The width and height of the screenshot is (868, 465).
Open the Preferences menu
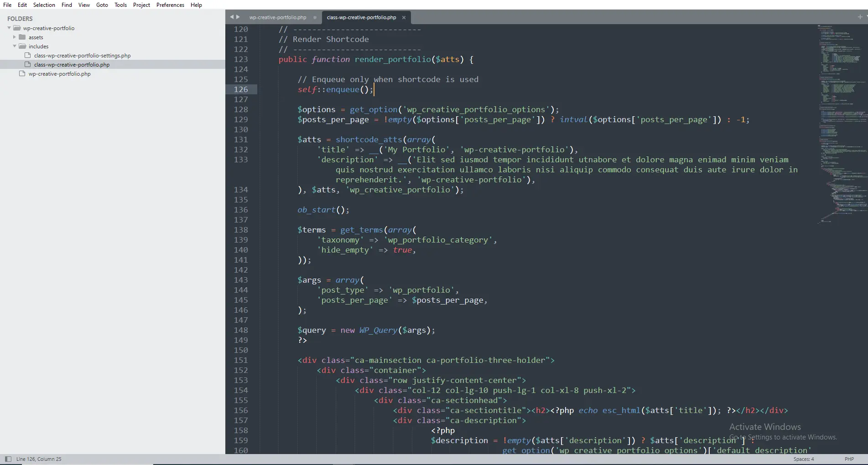pos(170,5)
